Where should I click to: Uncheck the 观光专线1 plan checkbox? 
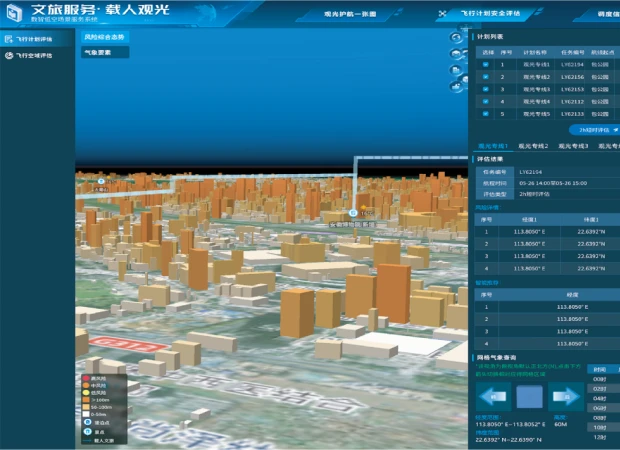(x=487, y=64)
